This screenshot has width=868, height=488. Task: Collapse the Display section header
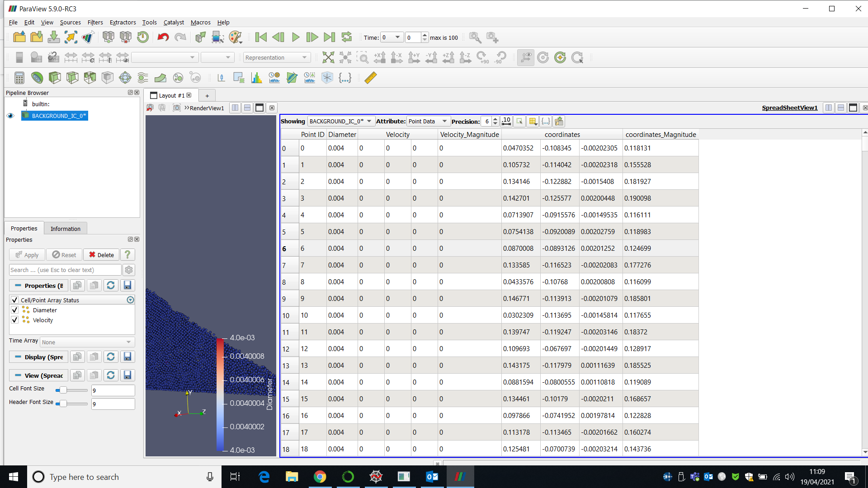(x=39, y=357)
